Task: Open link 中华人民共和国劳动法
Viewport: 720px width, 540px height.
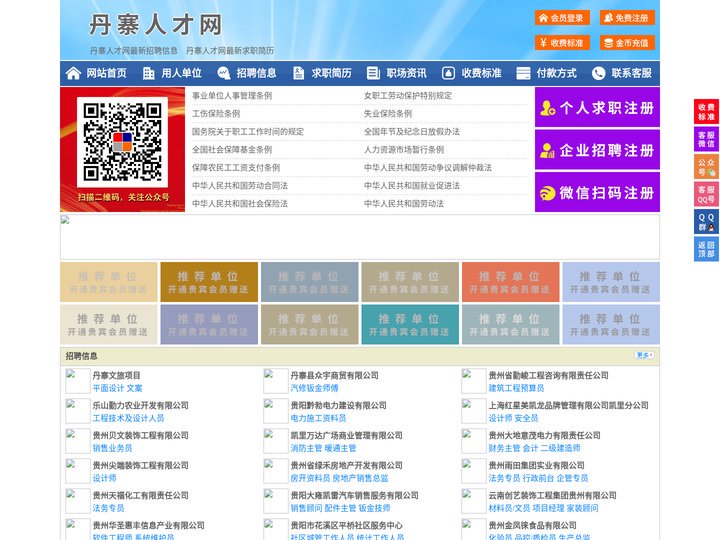Action: (x=404, y=203)
